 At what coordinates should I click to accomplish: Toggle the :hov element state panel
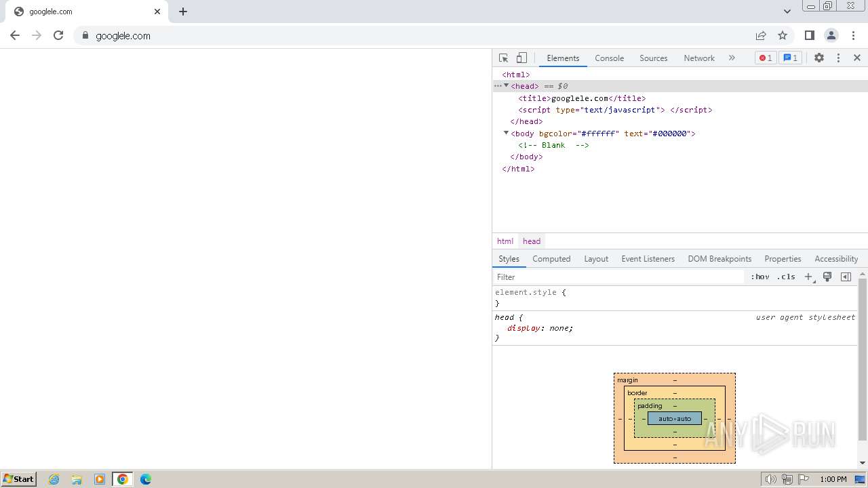pyautogui.click(x=760, y=277)
